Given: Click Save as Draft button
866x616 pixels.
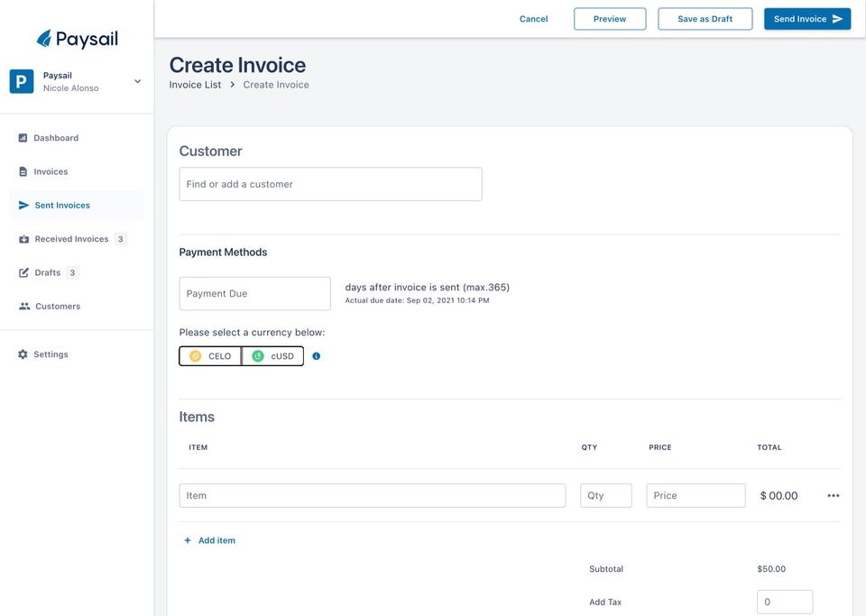Looking at the screenshot, I should 705,19.
